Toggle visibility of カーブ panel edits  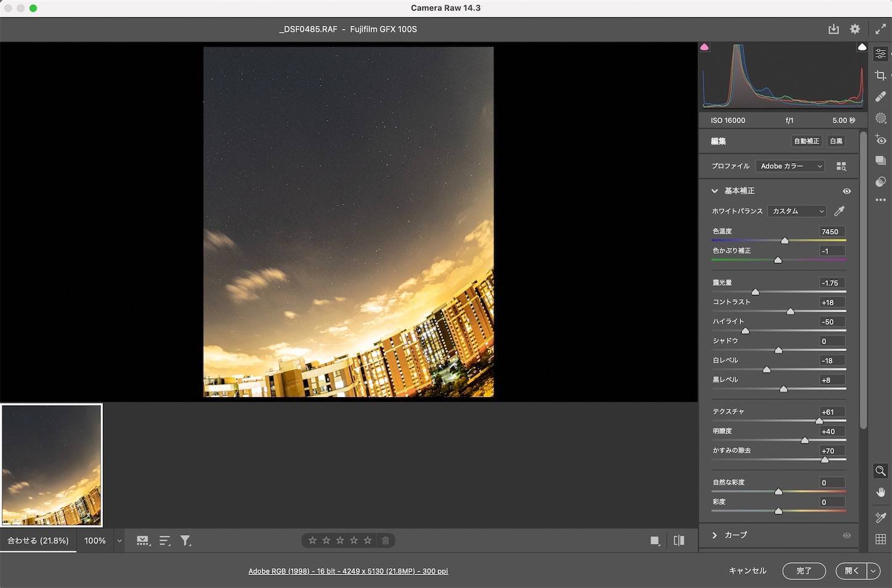click(x=847, y=536)
